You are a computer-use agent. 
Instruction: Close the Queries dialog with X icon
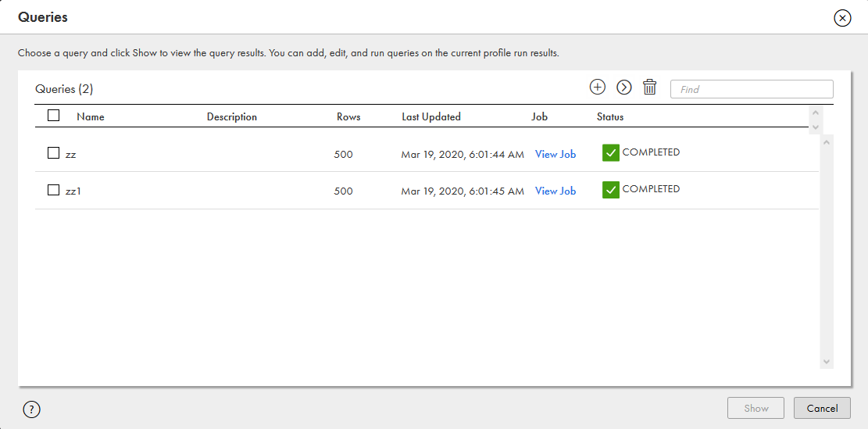(842, 18)
